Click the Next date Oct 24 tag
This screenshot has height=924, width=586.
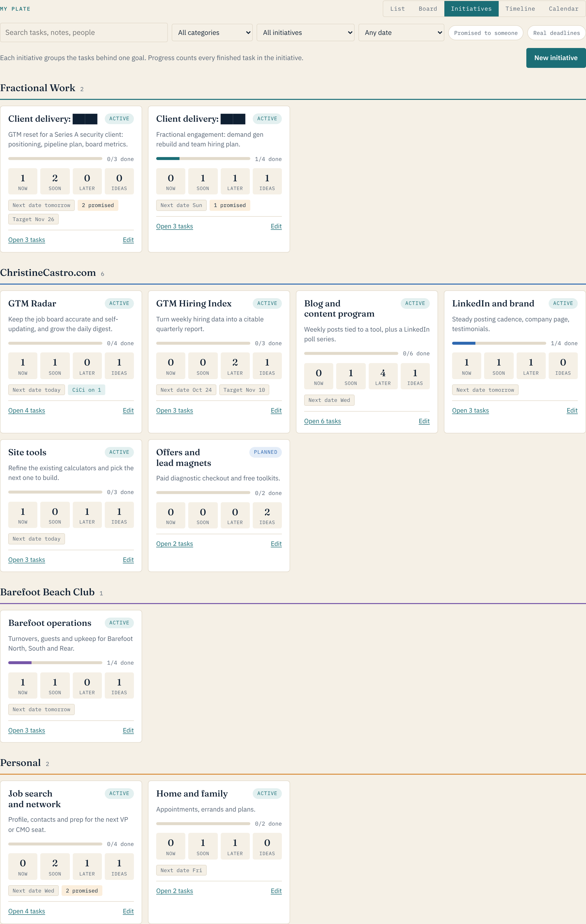(x=186, y=390)
